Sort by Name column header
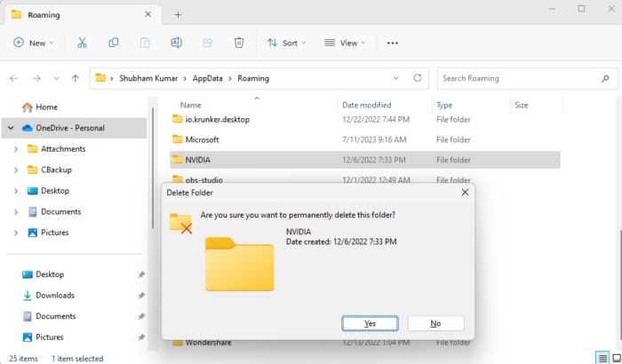Viewport: 622px width, 364px height. (x=191, y=105)
